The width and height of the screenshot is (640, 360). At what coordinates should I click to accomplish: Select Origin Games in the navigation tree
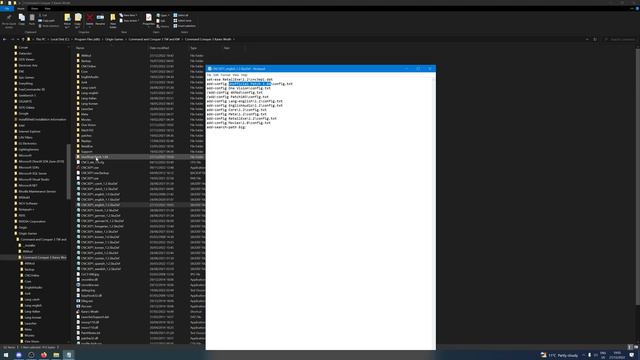coord(28,233)
